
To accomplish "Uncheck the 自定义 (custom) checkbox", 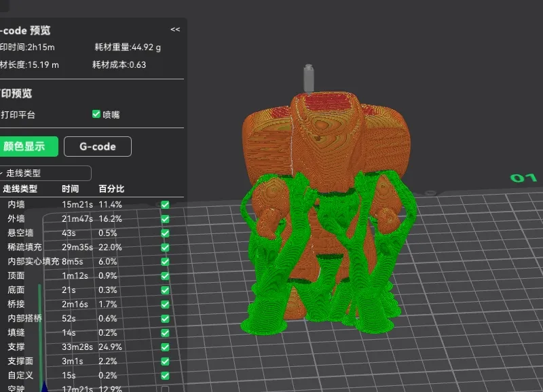I will point(165,375).
